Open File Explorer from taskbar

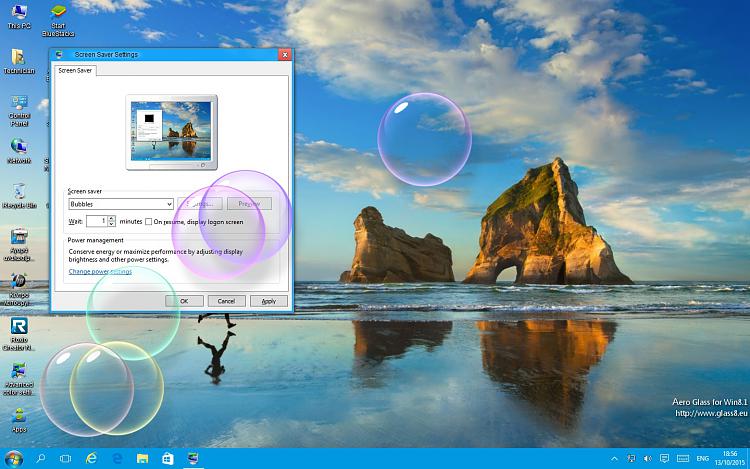pos(142,458)
